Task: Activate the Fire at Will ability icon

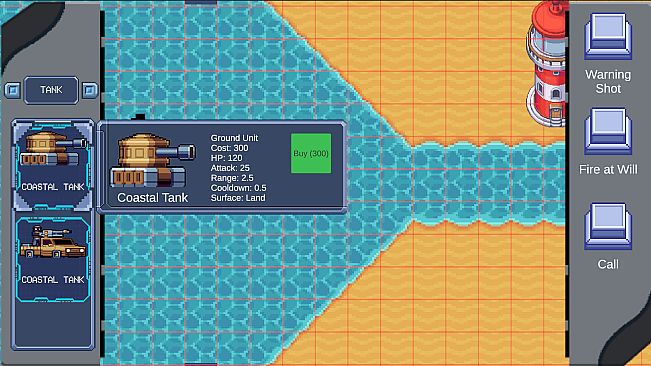Action: [608, 131]
